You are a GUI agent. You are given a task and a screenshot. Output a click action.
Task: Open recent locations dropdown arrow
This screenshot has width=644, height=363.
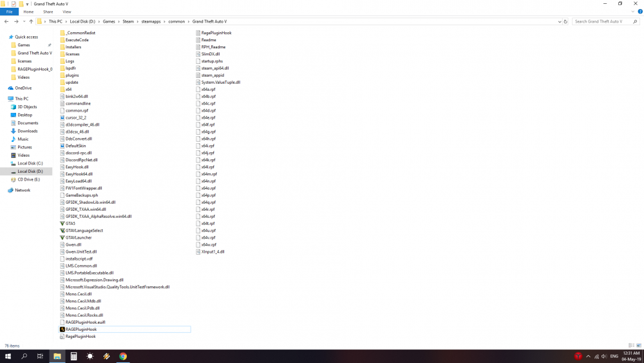coord(24,21)
